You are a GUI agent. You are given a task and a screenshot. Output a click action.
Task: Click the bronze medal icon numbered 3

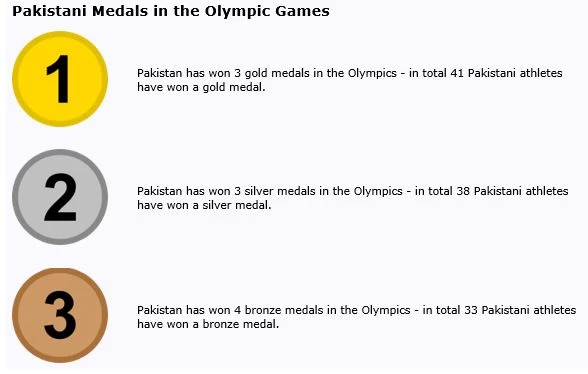click(60, 315)
